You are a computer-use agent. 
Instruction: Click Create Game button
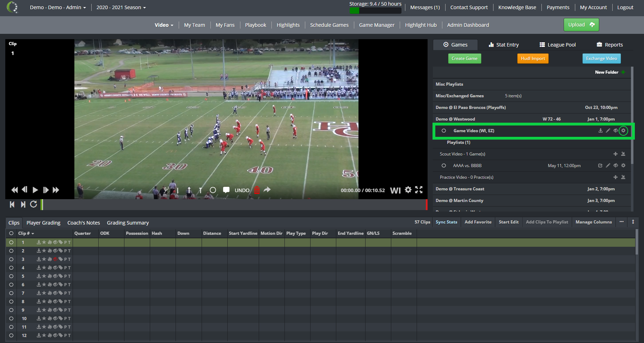[x=465, y=59]
